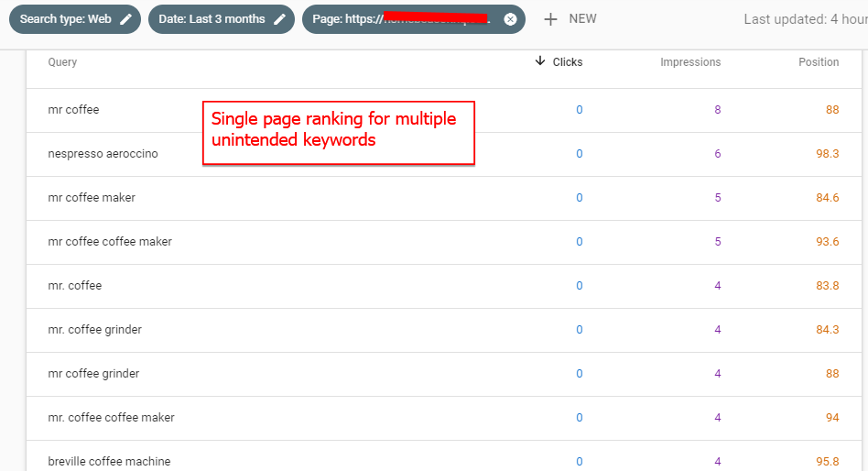Click position 84.6 for mr coffee maker
Viewport: 868px width, 471px height.
click(x=827, y=197)
